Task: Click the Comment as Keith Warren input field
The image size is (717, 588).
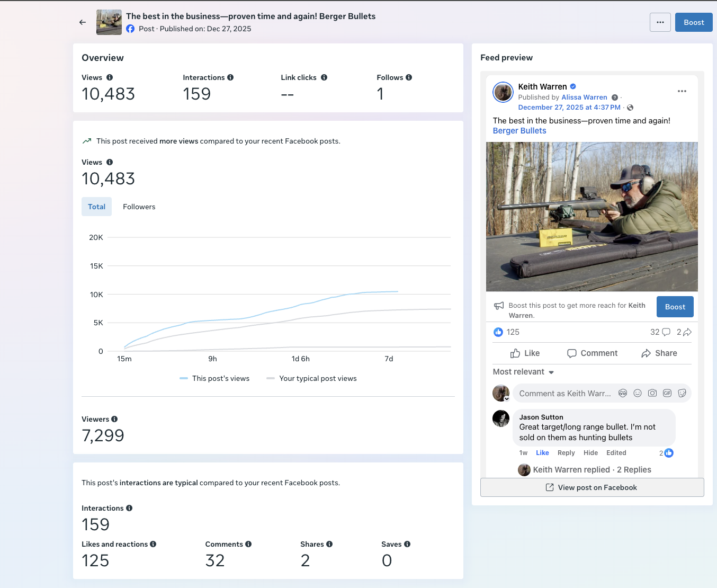Action: pyautogui.click(x=602, y=393)
